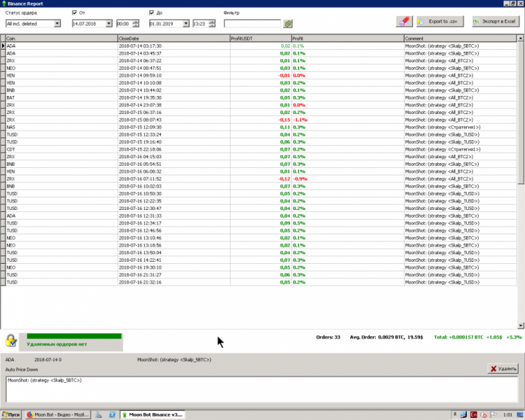
Task: Toggle the От date checkbox
Action: (x=74, y=13)
